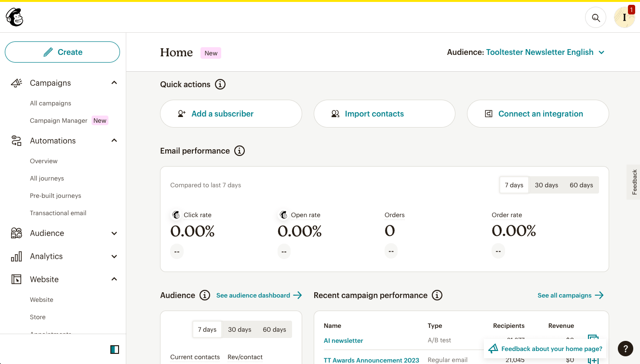This screenshot has height=364, width=640.
Task: Click Connect an integration
Action: [x=538, y=114]
